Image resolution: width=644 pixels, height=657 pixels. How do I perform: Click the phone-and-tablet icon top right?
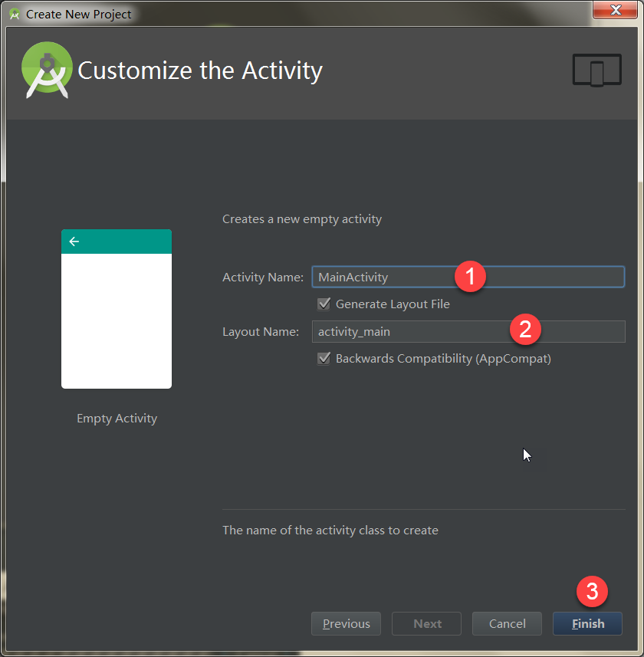click(596, 70)
